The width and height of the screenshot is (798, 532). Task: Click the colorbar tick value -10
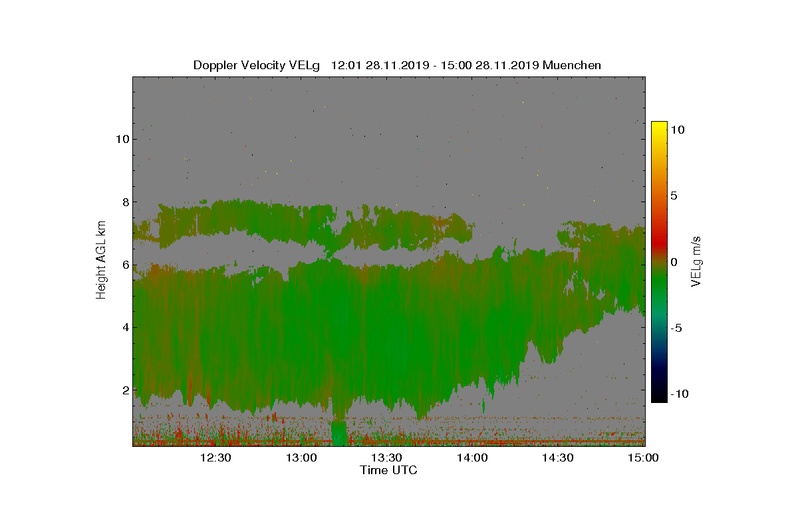(679, 394)
